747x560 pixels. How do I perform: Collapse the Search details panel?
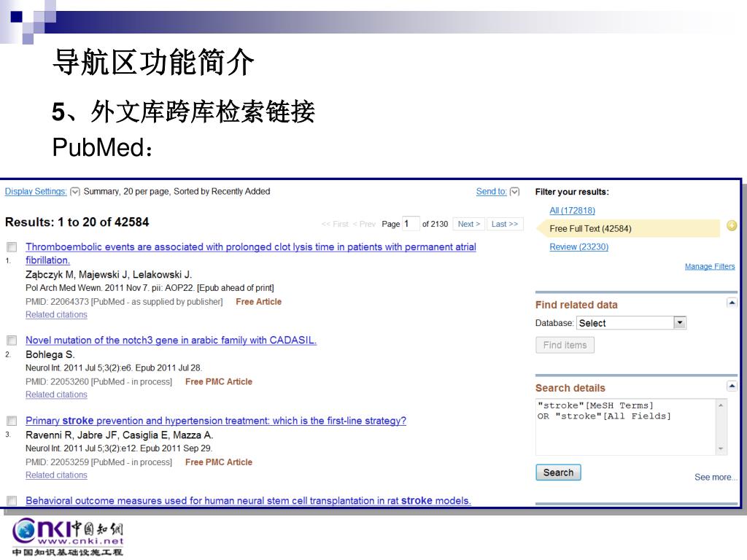732,386
